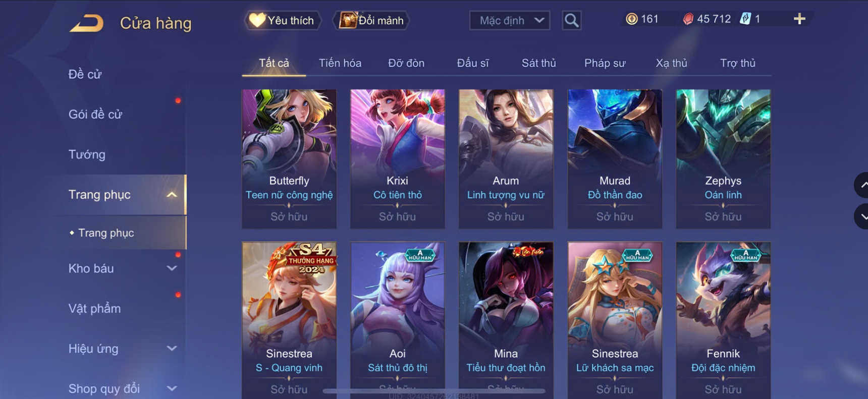Select the Murad Đồ thần đao skin card
868x399 pixels.
point(615,159)
